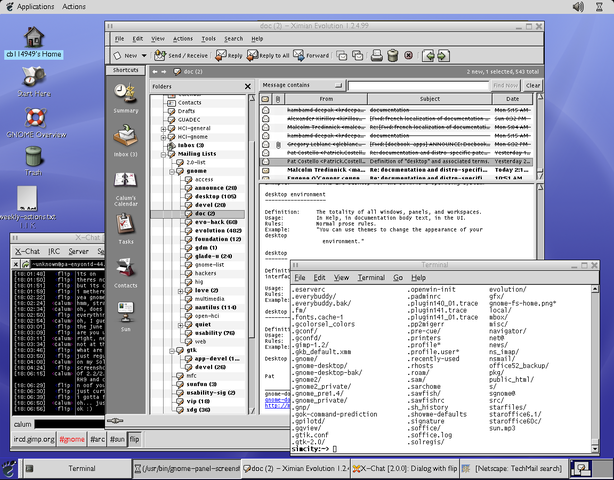Switch to the #sun X-Chat tab
Viewport: 614px width, 480px height.
click(x=117, y=439)
